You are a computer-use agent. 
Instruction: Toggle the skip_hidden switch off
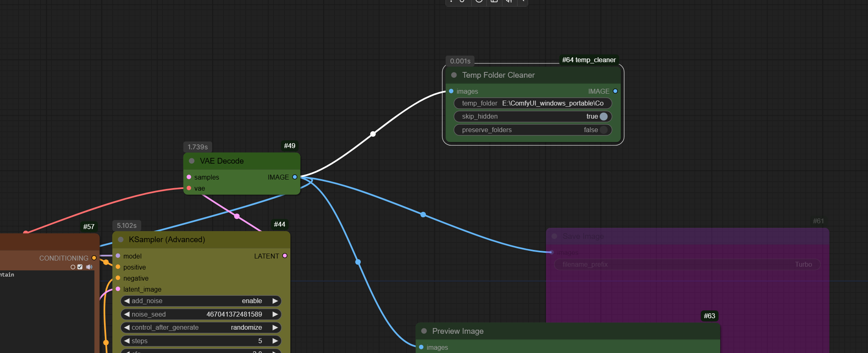click(x=603, y=117)
